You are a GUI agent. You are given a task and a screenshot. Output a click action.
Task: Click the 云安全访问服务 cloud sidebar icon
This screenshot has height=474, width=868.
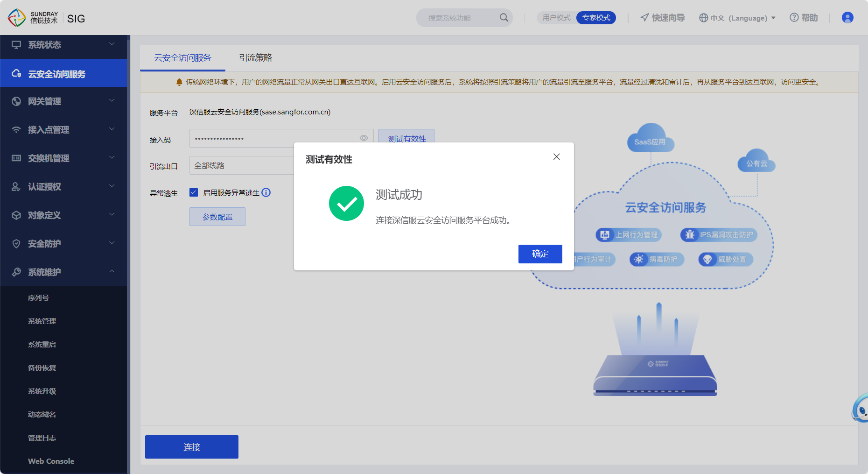16,74
